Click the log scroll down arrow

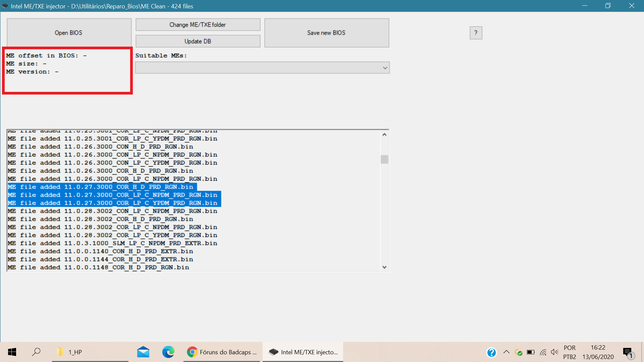[384, 267]
